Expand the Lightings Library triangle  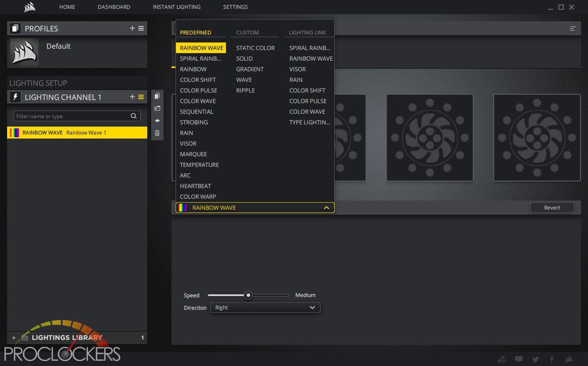[x=14, y=338]
